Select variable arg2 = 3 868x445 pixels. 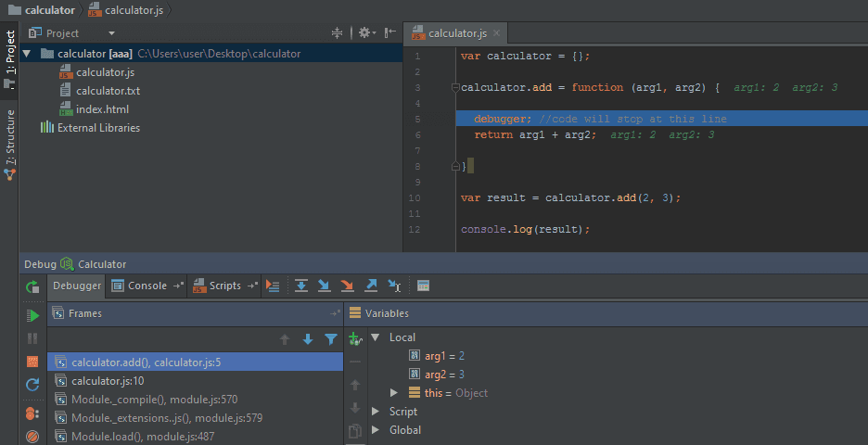tap(437, 375)
